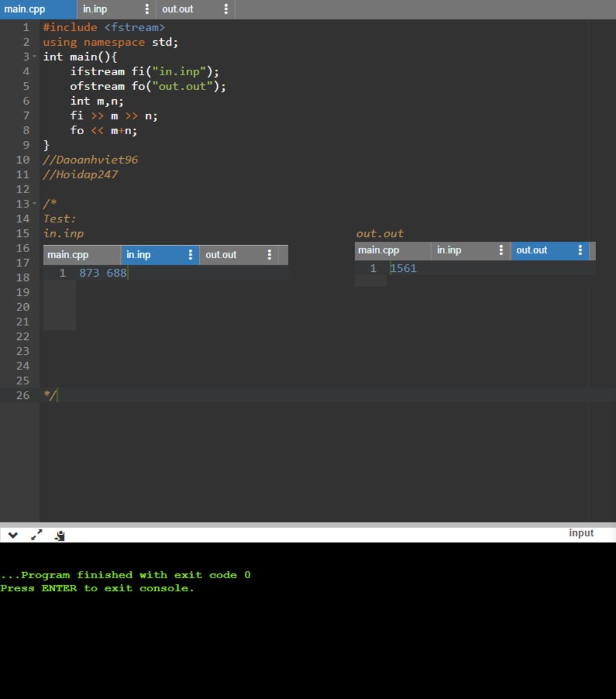This screenshot has height=699, width=616.
Task: Click the 'out.out' comment label at line 15
Action: [x=380, y=233]
